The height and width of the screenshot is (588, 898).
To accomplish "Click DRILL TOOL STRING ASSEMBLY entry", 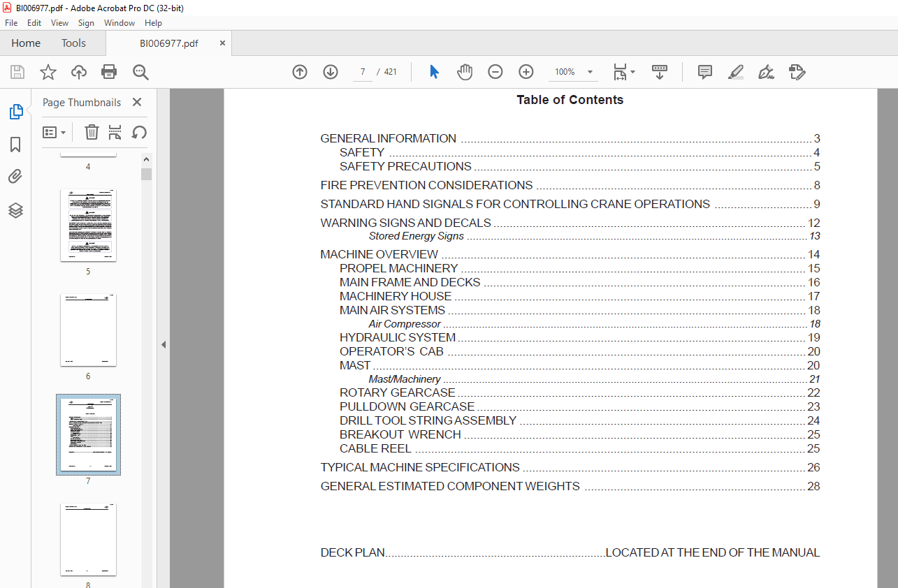I will click(x=579, y=420).
